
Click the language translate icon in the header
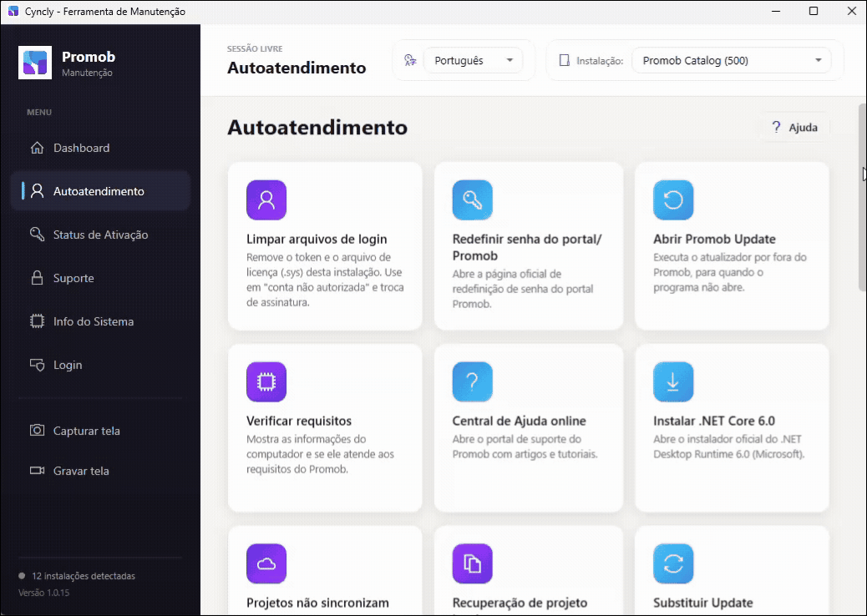click(410, 60)
